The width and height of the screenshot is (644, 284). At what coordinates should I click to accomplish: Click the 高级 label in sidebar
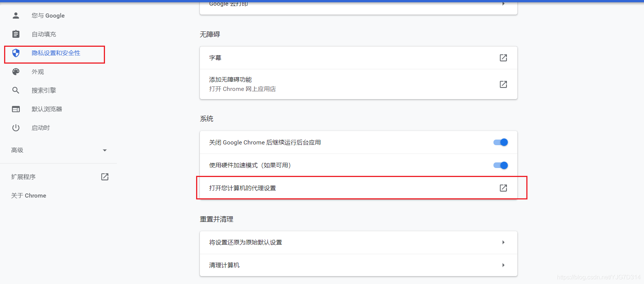pos(17,150)
